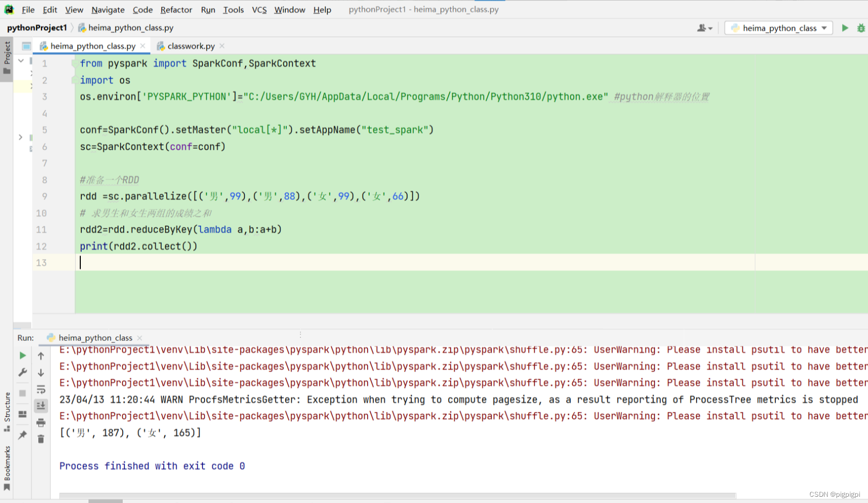Click "test_spark" string on line 5
Viewport: 868px width, 503px height.
(395, 130)
